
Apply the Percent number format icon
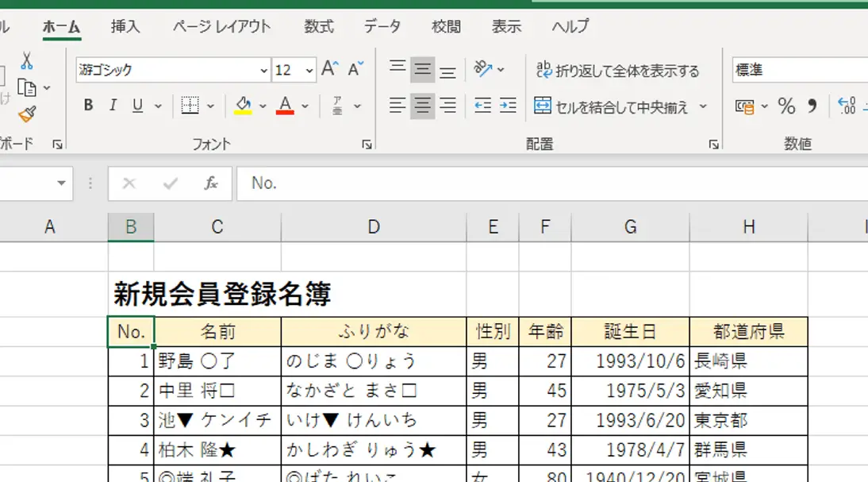(x=788, y=105)
